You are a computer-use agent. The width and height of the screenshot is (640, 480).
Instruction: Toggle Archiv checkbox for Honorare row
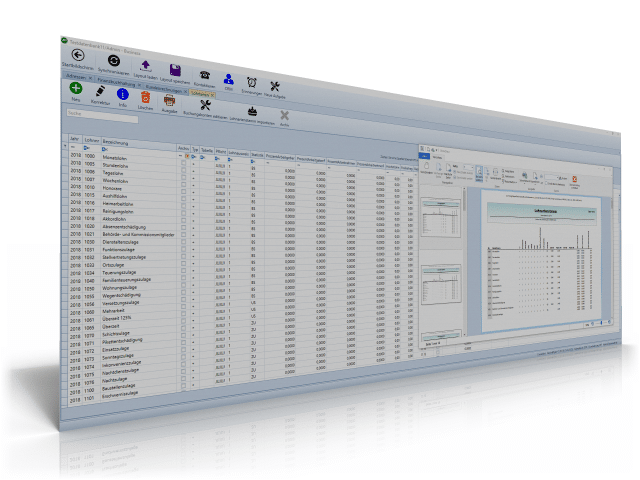tap(184, 191)
